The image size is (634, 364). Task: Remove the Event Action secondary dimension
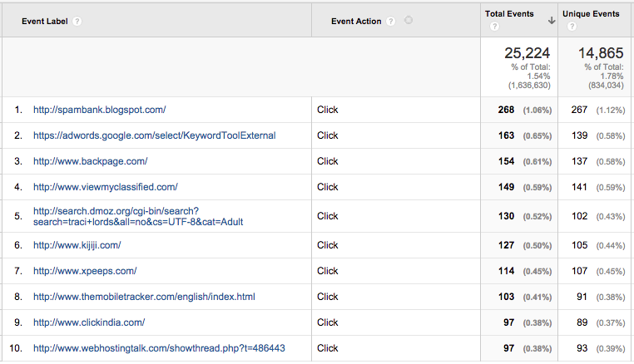tap(409, 21)
